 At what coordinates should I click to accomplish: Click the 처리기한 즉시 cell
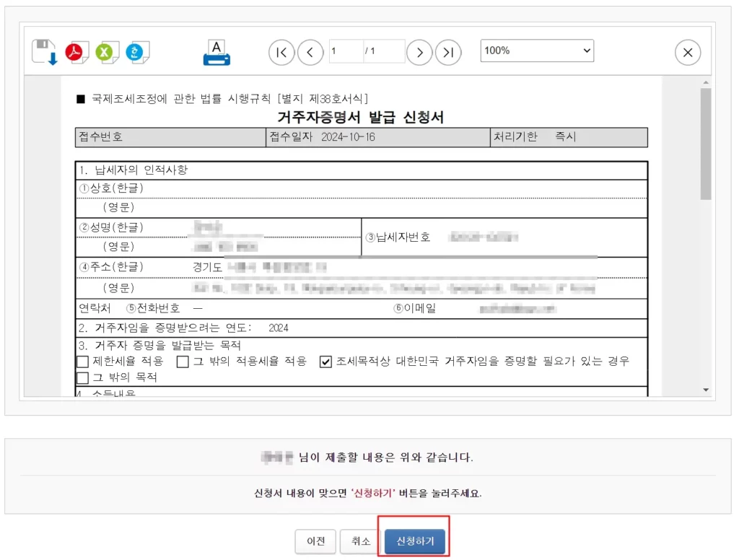point(569,137)
